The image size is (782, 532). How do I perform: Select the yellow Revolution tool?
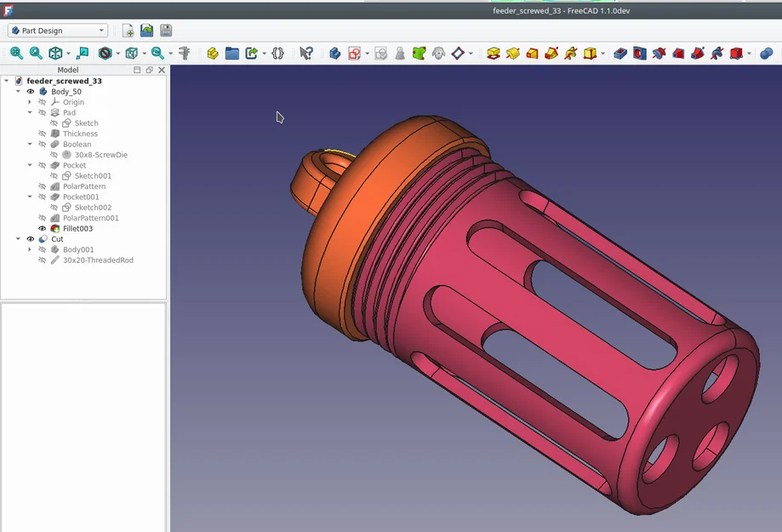point(513,53)
